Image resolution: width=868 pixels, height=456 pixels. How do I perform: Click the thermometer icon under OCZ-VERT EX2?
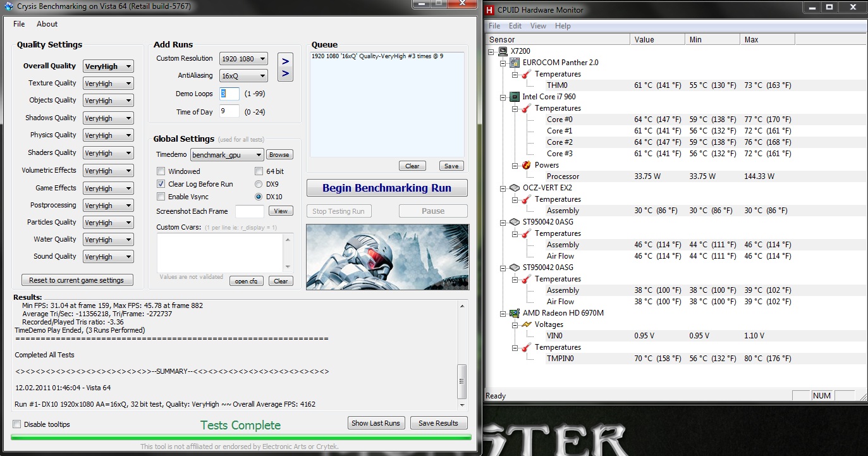(x=527, y=199)
